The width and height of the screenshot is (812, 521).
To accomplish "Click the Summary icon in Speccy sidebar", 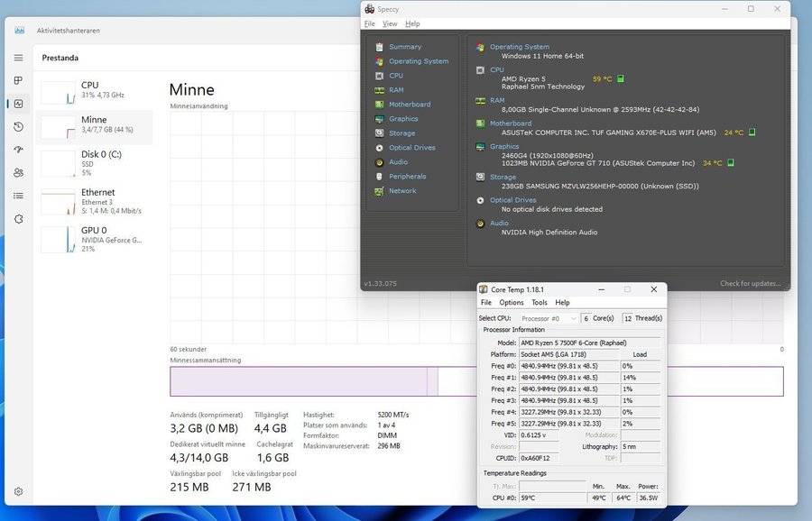I will point(379,47).
